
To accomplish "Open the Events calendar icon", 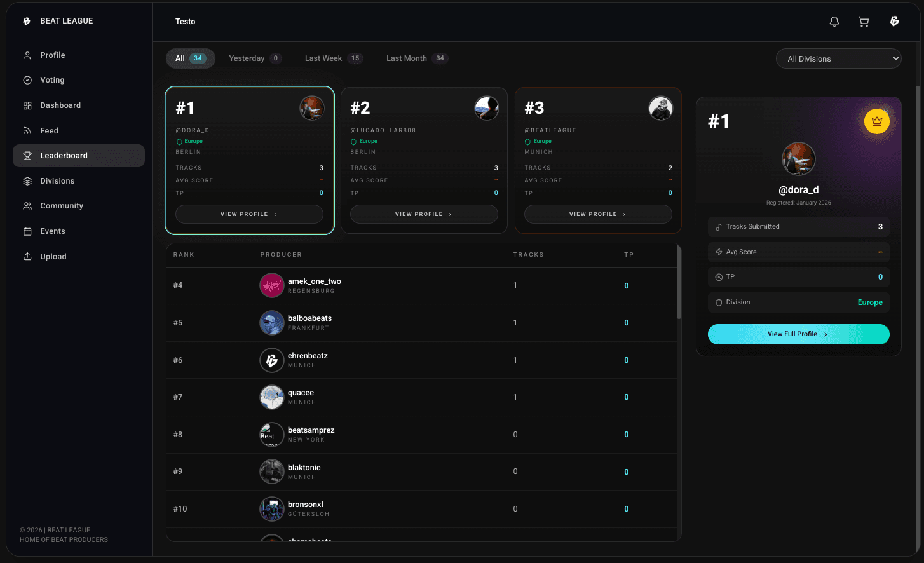I will pyautogui.click(x=27, y=231).
